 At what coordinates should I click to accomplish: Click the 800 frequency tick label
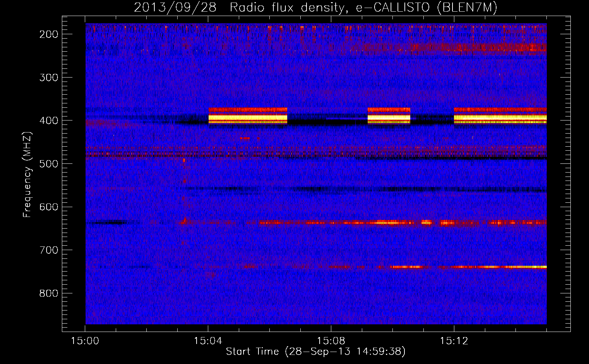click(x=49, y=293)
